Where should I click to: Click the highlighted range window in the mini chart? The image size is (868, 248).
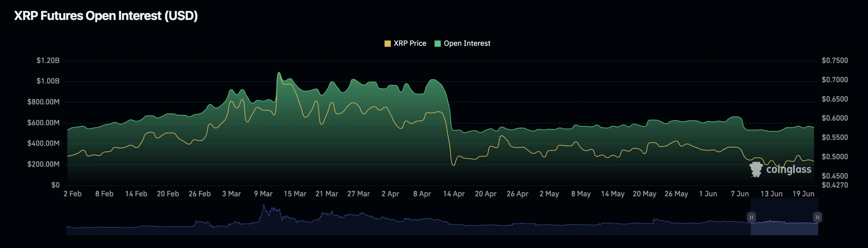(784, 217)
